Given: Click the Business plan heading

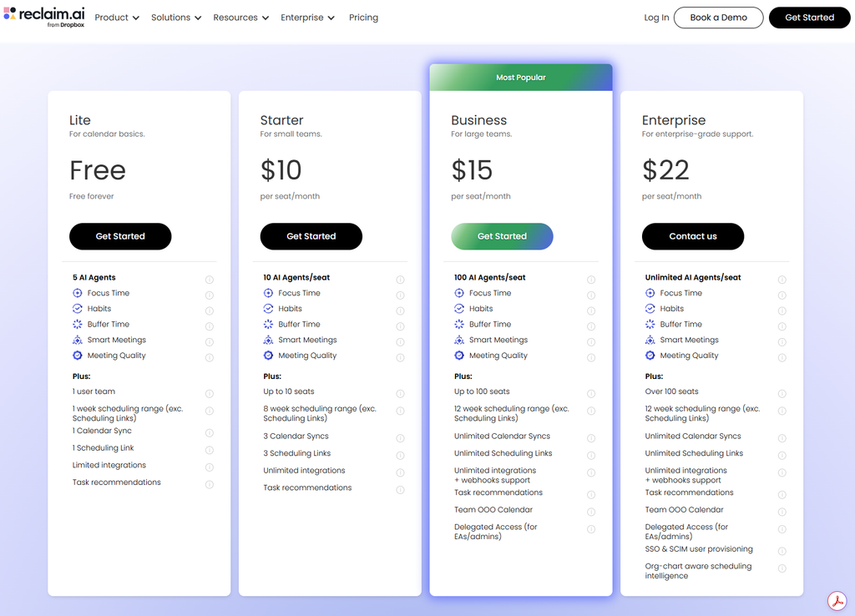Looking at the screenshot, I should (478, 120).
